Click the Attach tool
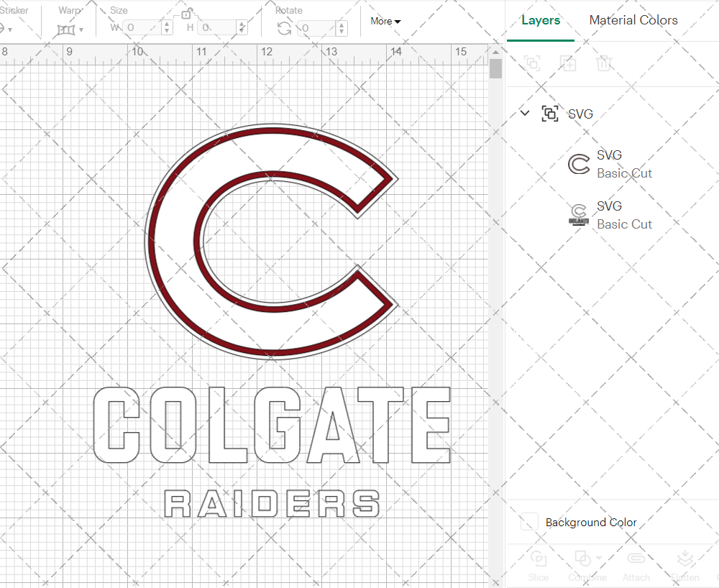This screenshot has width=719, height=588. coord(636,566)
